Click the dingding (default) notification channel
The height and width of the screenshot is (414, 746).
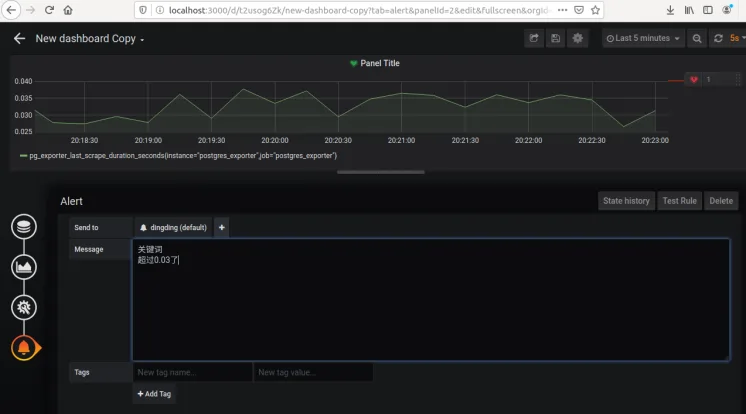coord(174,227)
